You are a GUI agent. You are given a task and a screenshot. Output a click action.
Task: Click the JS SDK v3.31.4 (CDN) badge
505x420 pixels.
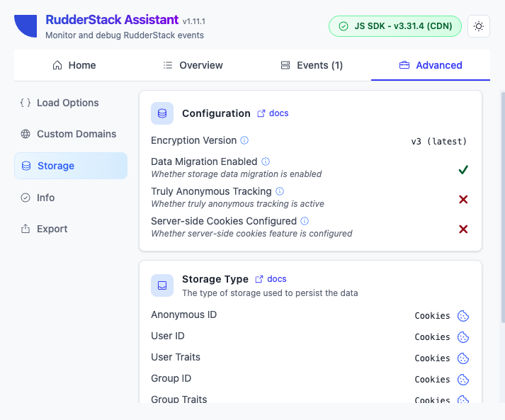click(395, 26)
